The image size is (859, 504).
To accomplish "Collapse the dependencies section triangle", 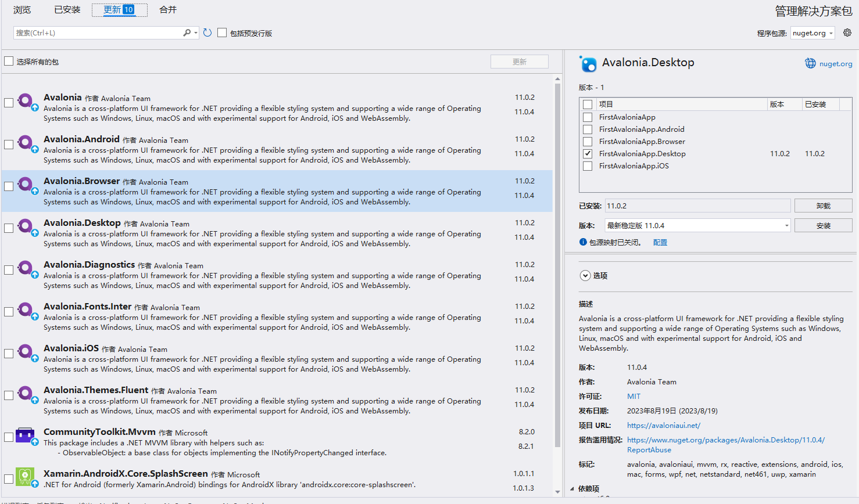I will [572, 488].
